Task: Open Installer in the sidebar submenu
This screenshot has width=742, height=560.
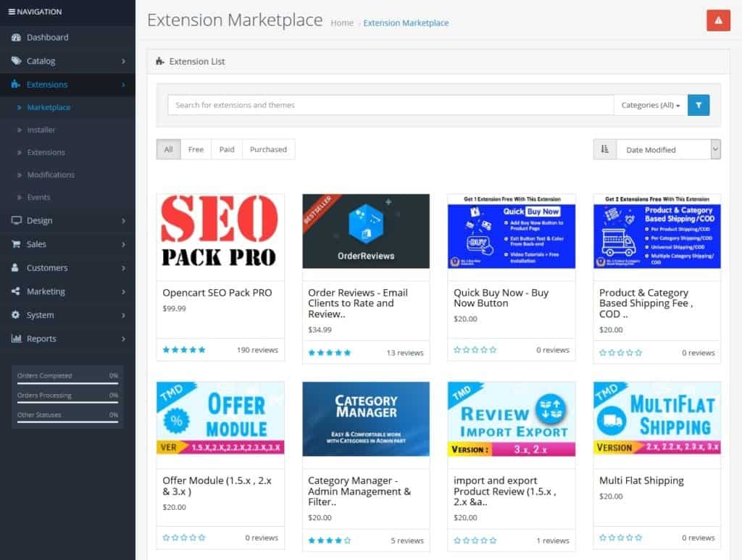Action: [x=41, y=130]
